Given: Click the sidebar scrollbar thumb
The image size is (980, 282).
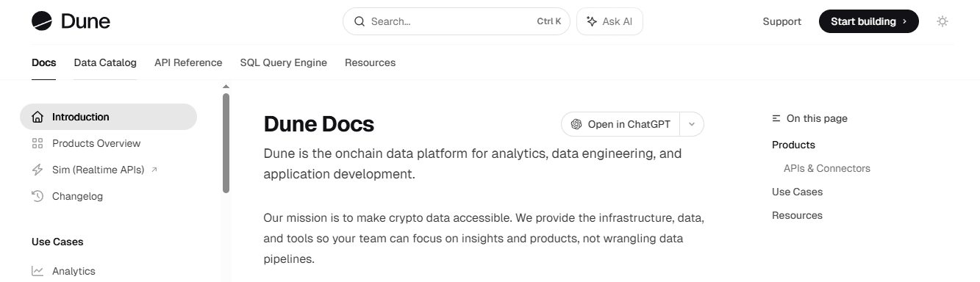Looking at the screenshot, I should (x=226, y=143).
